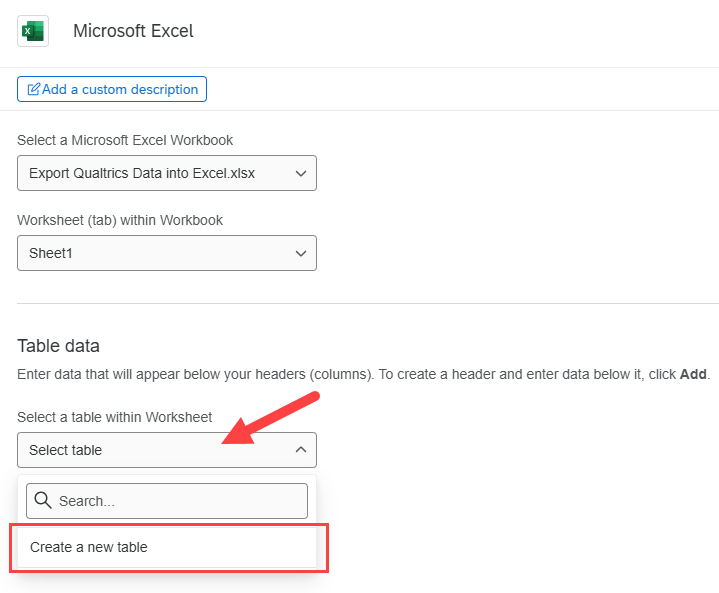719x593 pixels.
Task: Click the Worksheet (tab) within Workbook label
Action: 120,220
